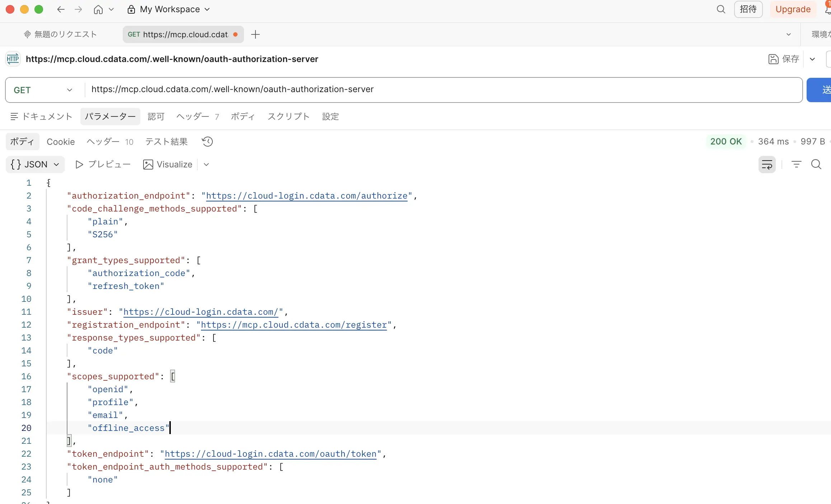The image size is (831, 504).
Task: Open the chevron next to Visualize
Action: click(x=206, y=165)
